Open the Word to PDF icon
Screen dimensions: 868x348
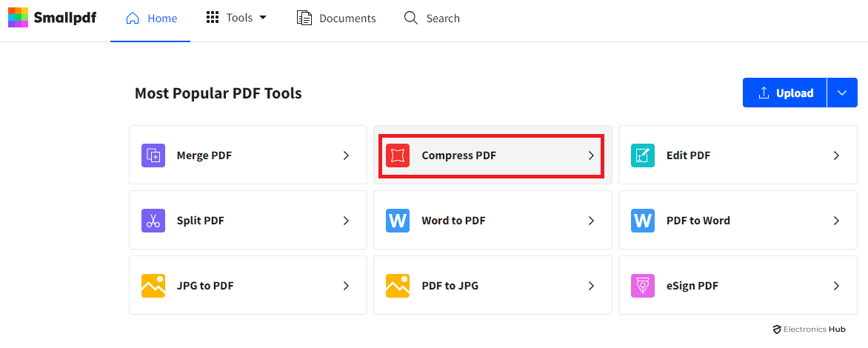pos(398,221)
